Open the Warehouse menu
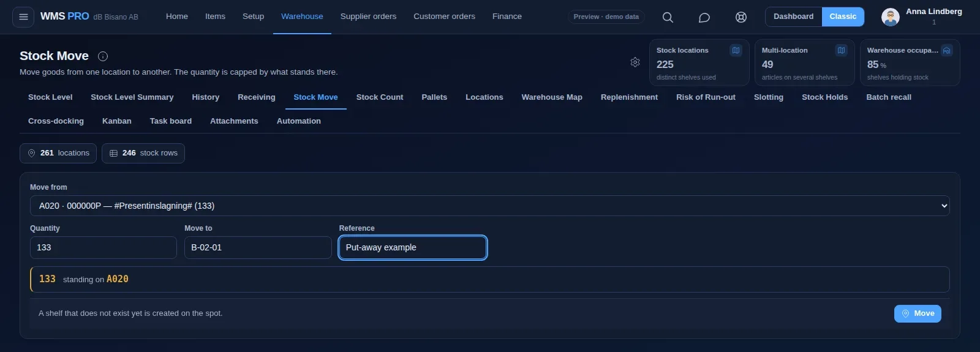Image resolution: width=980 pixels, height=352 pixels. click(302, 17)
